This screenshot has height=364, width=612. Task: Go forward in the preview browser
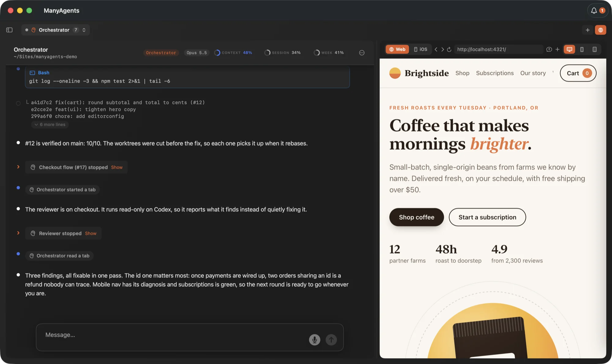442,50
